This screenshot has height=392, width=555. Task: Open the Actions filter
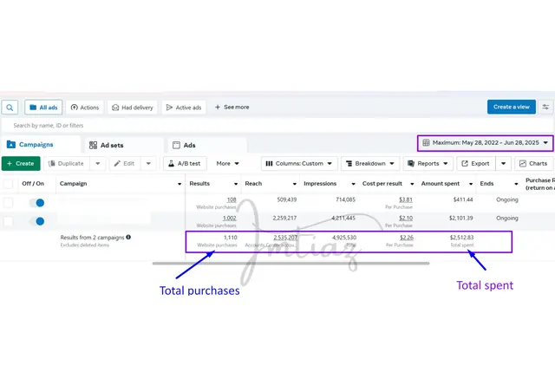(85, 108)
